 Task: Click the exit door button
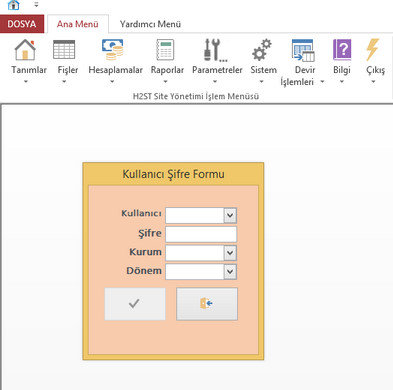click(x=207, y=304)
